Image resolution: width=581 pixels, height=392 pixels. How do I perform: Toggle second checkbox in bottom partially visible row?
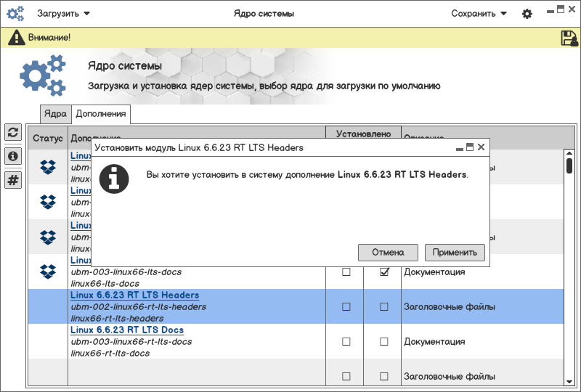pos(384,377)
